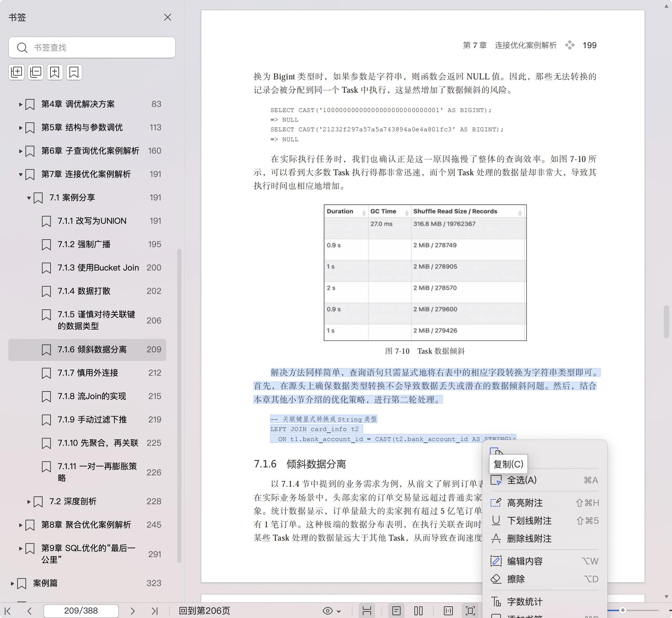Sort by Shuffle Read Size / Records header
This screenshot has height=618, width=672.
pyautogui.click(x=468, y=211)
